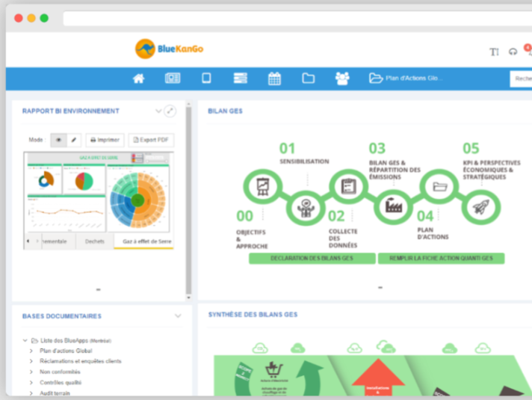Click the BlueKanGo logo
This screenshot has height=400, width=532.
coord(169,49)
